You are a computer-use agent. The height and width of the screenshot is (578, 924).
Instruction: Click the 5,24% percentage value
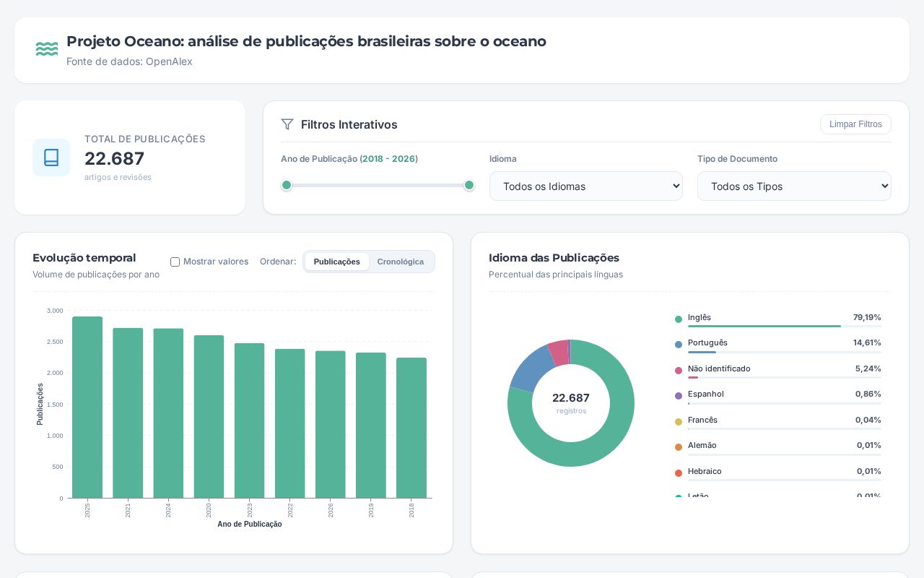click(x=868, y=368)
